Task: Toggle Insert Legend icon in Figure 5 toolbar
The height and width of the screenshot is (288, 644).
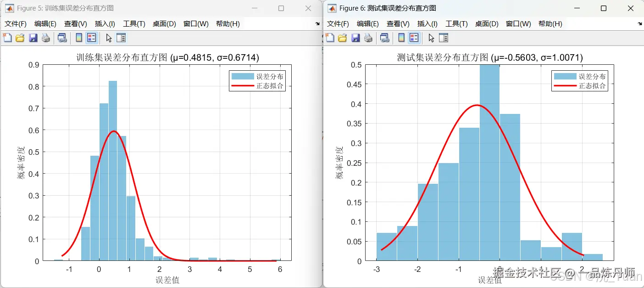Action: [91, 38]
